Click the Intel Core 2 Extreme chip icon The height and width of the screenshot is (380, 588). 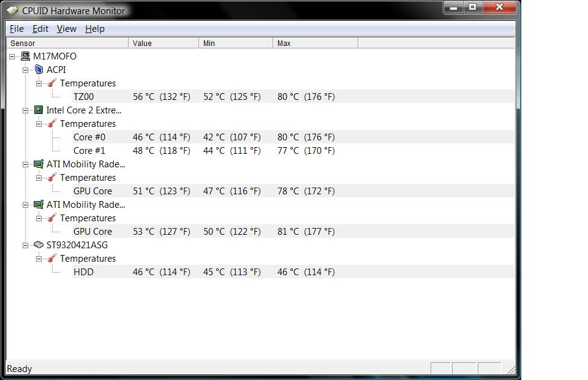click(39, 110)
